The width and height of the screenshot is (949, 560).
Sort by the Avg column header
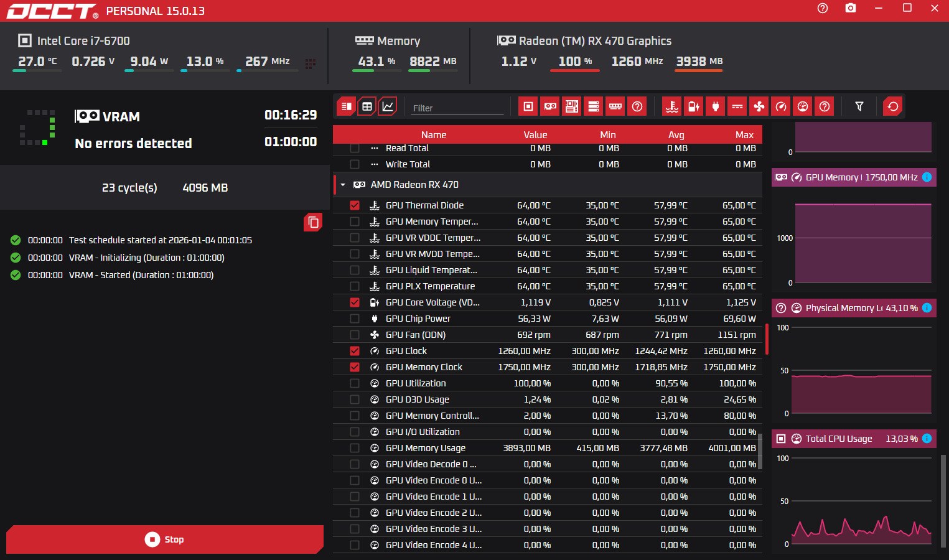coord(676,135)
